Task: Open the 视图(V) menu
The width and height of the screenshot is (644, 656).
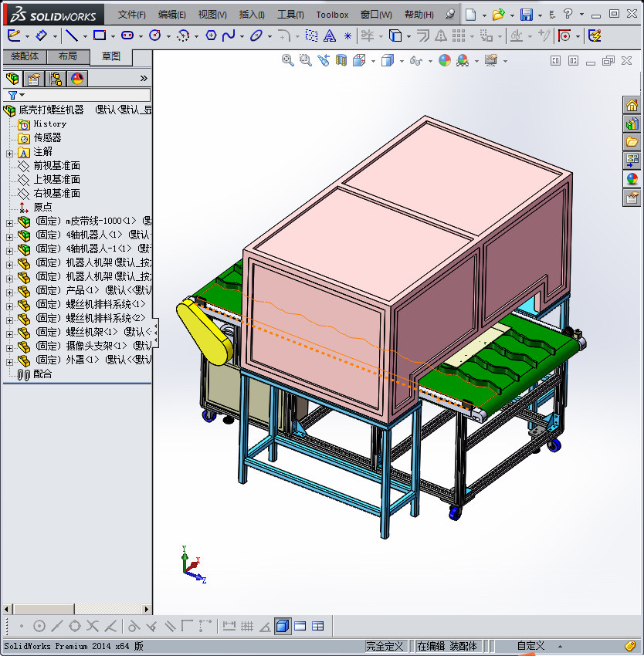Action: 212,15
